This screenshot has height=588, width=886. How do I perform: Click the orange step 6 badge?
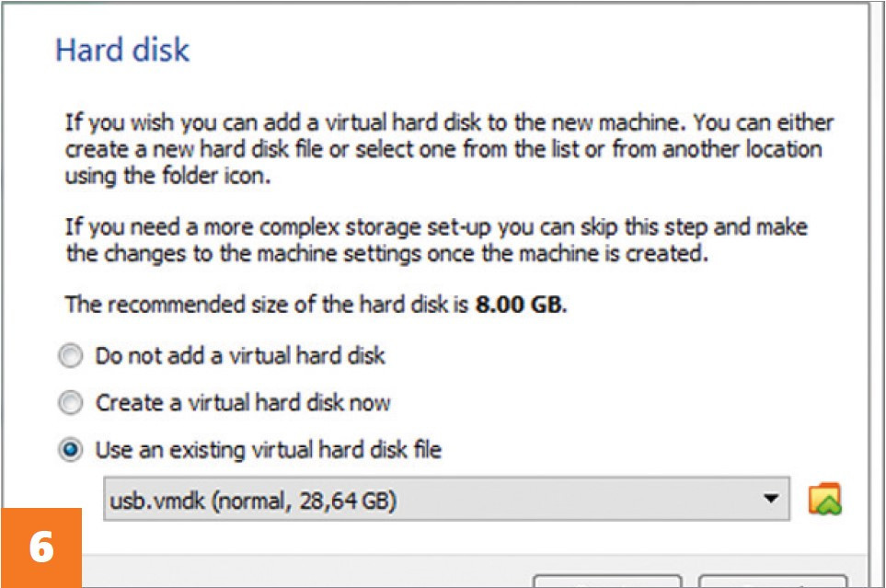[41, 548]
